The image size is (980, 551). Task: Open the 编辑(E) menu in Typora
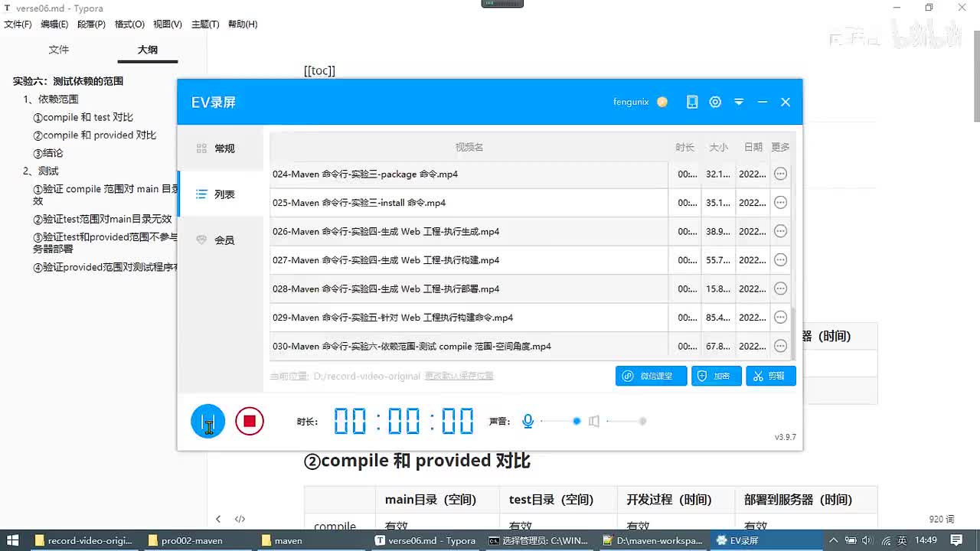coord(54,24)
